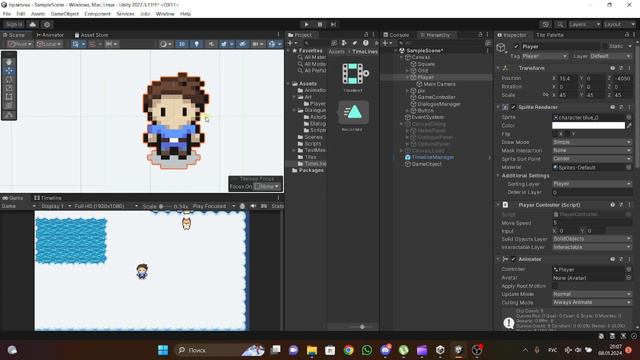Select the Rect tool in Scene overlay

coord(9,97)
